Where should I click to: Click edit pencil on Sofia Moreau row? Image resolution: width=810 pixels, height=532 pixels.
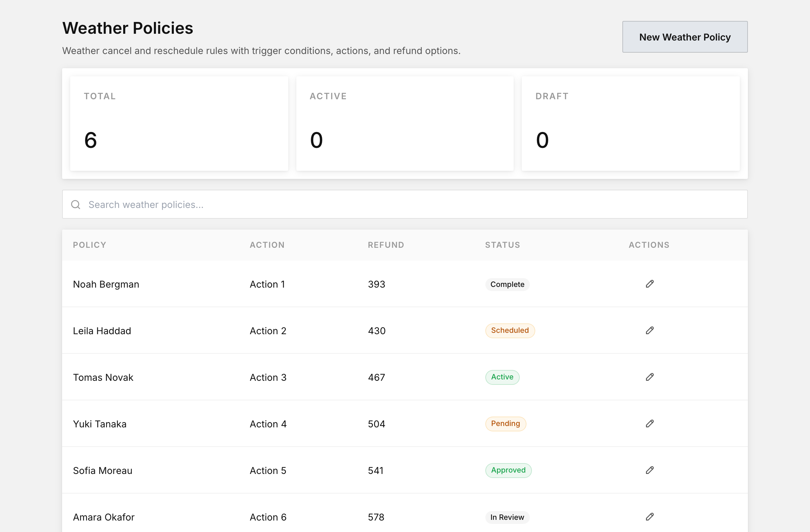(649, 470)
